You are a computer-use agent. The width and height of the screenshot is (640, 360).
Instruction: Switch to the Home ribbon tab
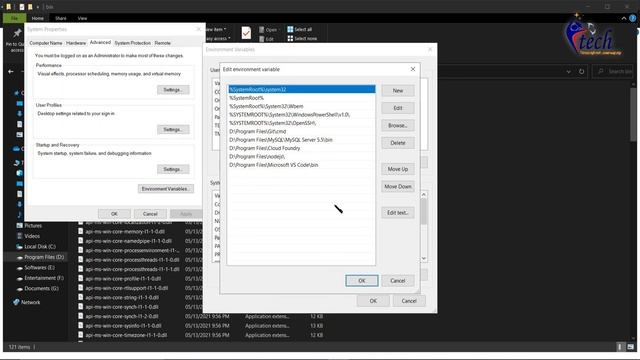click(x=38, y=18)
